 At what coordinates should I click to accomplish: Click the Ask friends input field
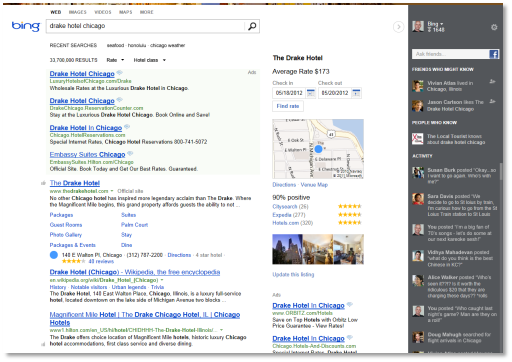pos(450,54)
